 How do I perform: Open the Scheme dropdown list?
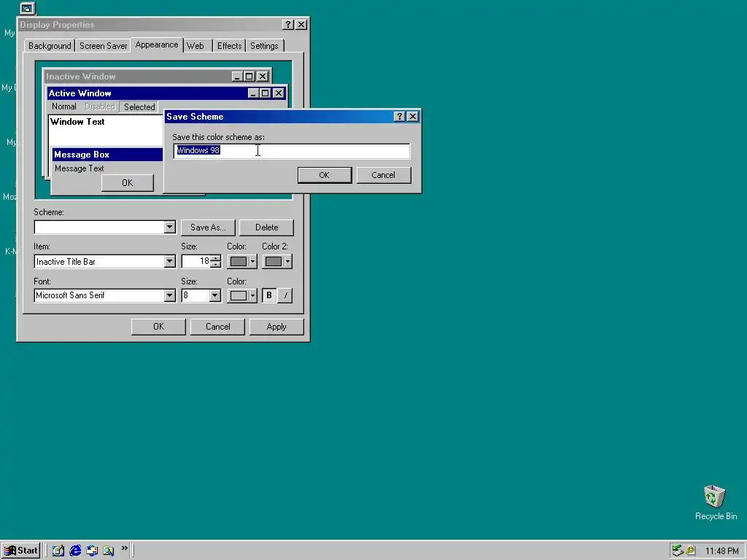[169, 227]
